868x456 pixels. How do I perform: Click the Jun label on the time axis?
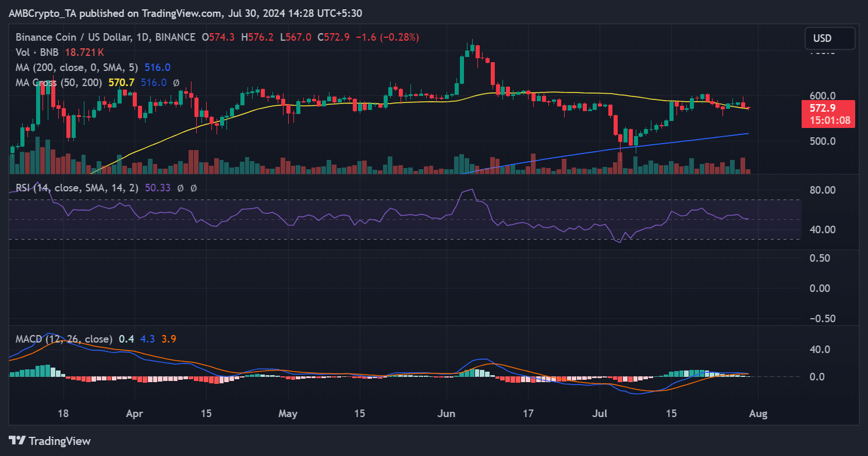point(447,414)
